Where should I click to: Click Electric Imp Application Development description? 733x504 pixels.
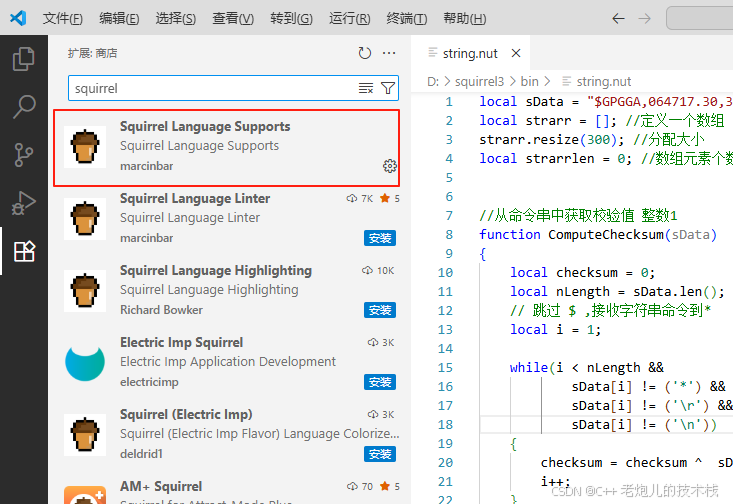pos(228,362)
